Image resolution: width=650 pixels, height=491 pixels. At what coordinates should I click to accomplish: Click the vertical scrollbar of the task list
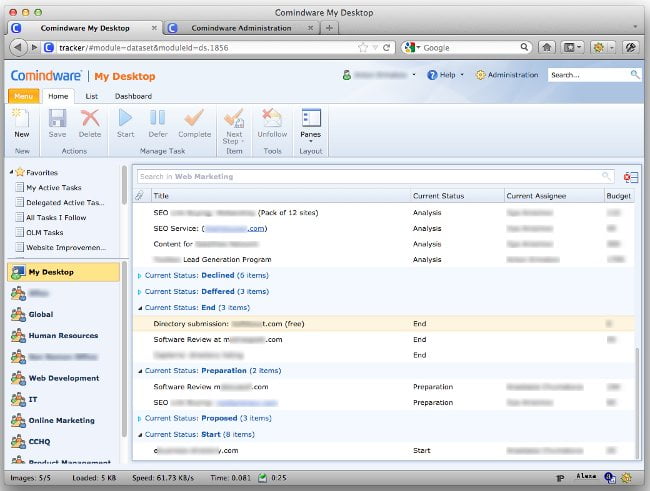638,402
